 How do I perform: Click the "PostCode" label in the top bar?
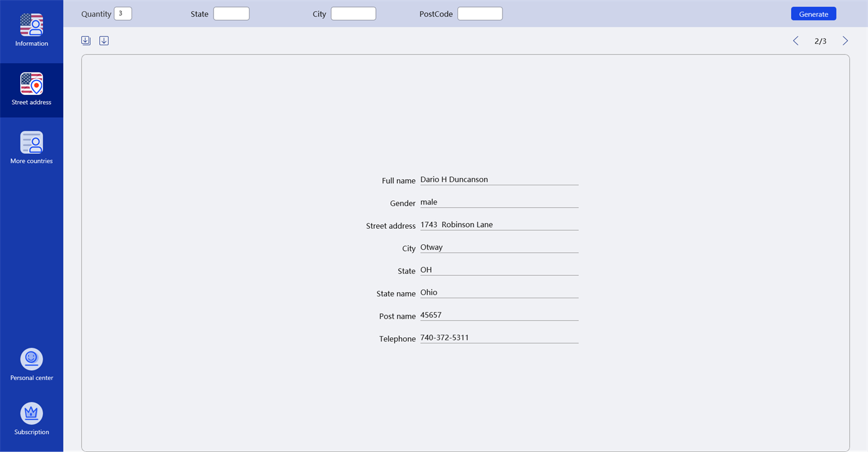(x=436, y=14)
